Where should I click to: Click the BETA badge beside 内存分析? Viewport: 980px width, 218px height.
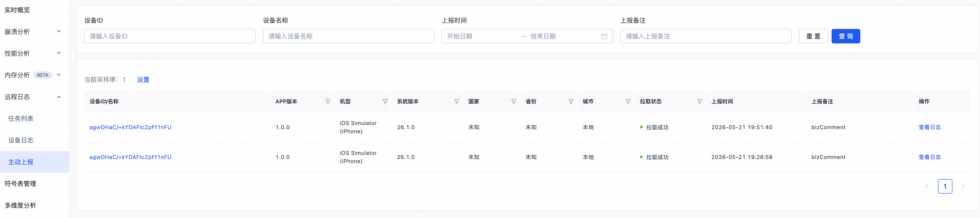point(43,75)
